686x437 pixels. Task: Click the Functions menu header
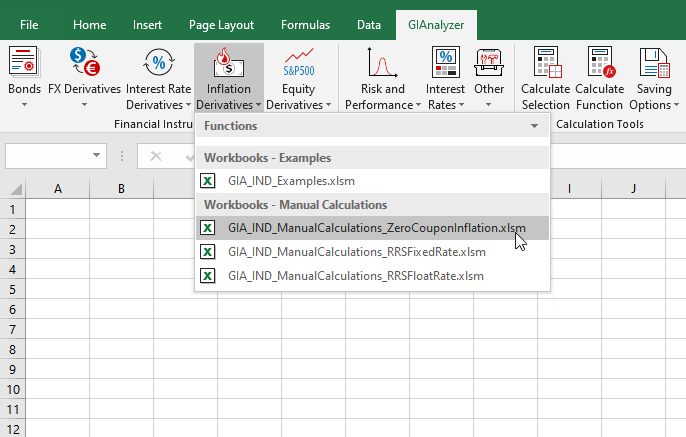pyautogui.click(x=373, y=126)
